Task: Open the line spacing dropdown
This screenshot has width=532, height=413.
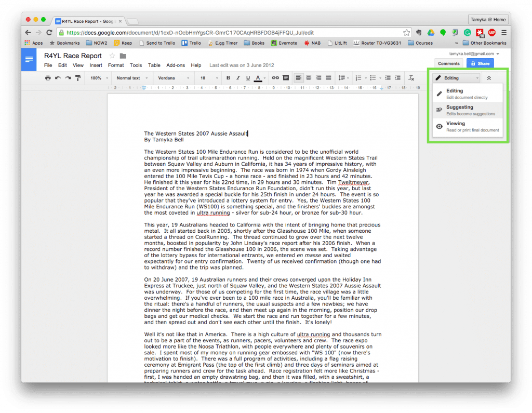Action: pos(343,78)
